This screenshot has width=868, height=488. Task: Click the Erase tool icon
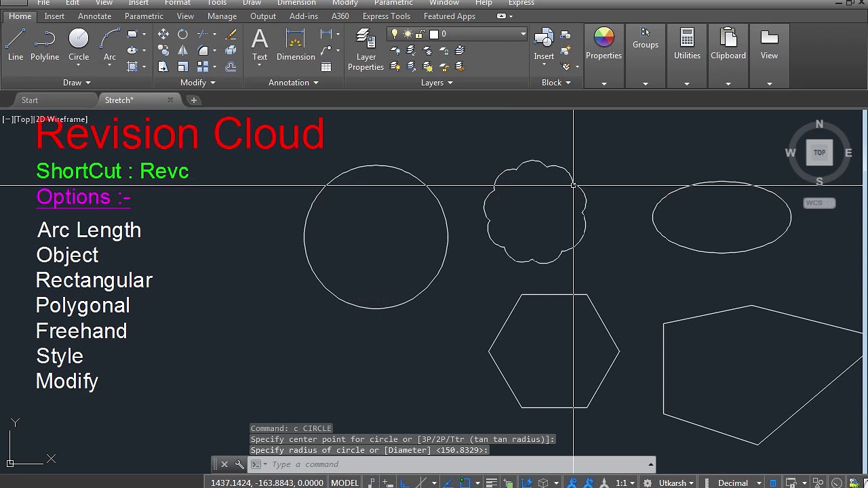(x=231, y=34)
